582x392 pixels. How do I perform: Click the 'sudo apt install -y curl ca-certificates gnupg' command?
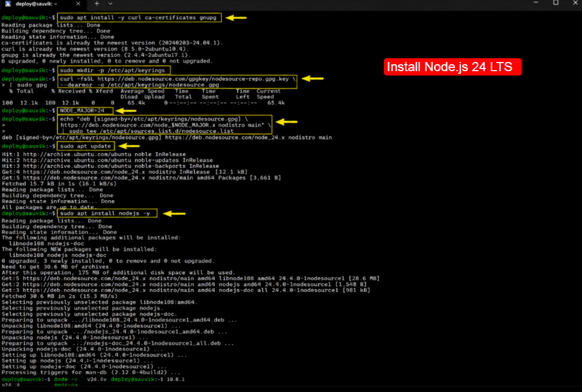click(x=138, y=17)
